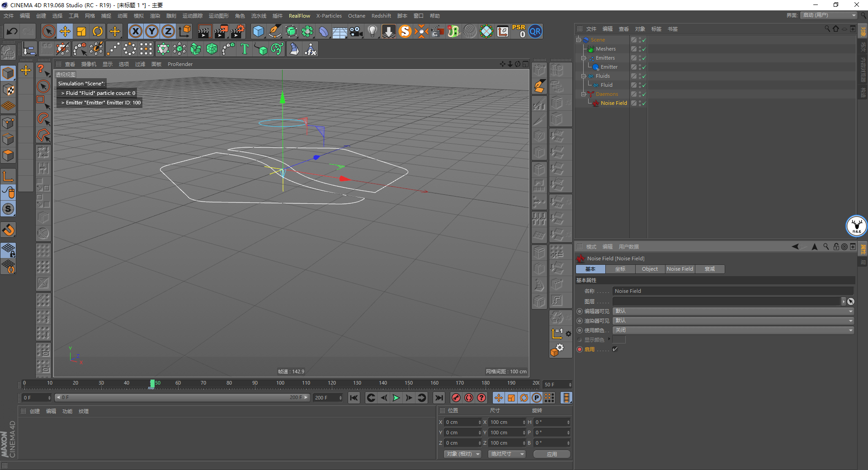
Task: Click Render View clapperboard icon
Action: pyautogui.click(x=204, y=31)
